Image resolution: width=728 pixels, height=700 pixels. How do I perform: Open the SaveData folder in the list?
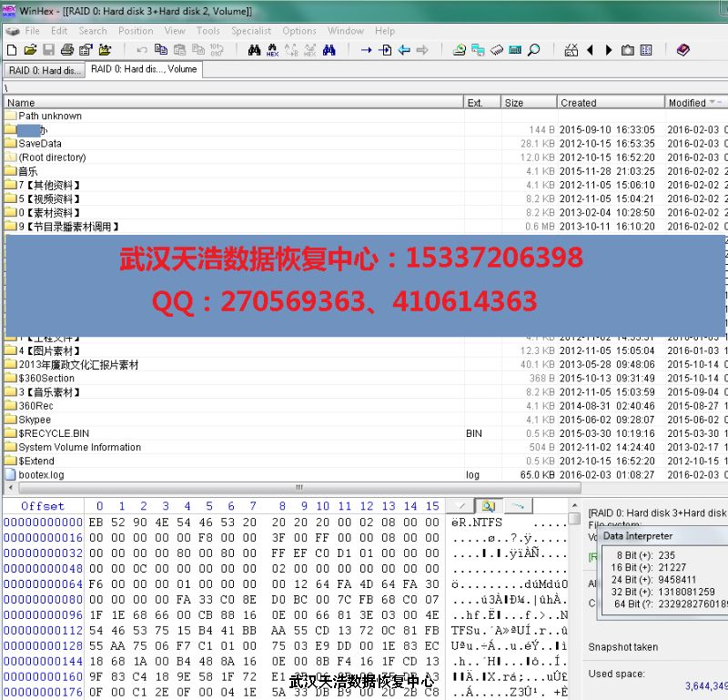click(40, 143)
